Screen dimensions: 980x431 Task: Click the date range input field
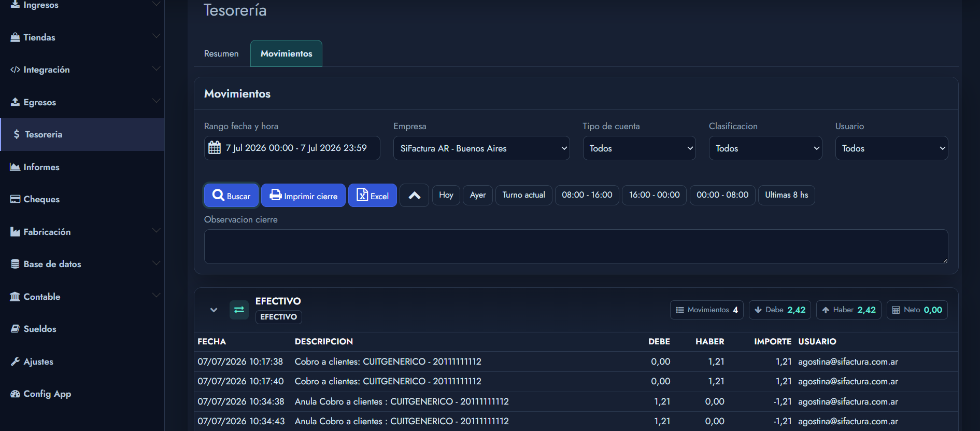coord(292,148)
